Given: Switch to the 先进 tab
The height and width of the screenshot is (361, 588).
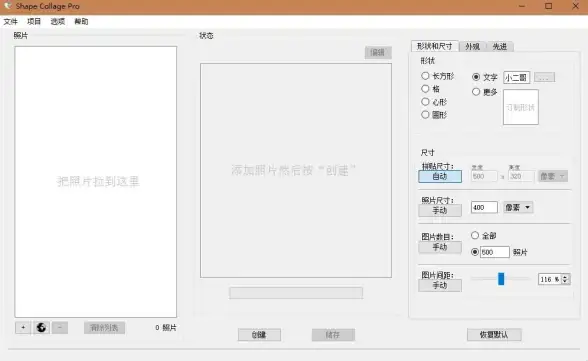Looking at the screenshot, I should (500, 46).
